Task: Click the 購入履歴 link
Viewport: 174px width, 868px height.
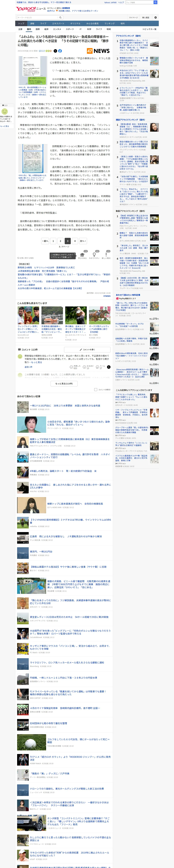Action: [x=146, y=18]
